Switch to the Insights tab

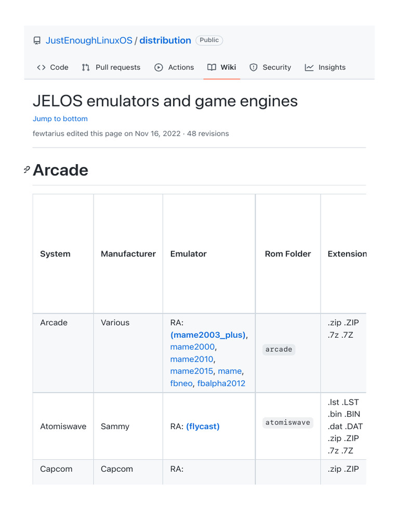coord(331,68)
